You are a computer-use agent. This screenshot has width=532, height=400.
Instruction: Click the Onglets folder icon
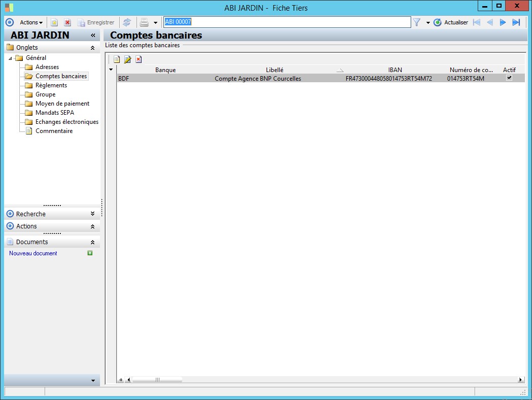tap(10, 47)
